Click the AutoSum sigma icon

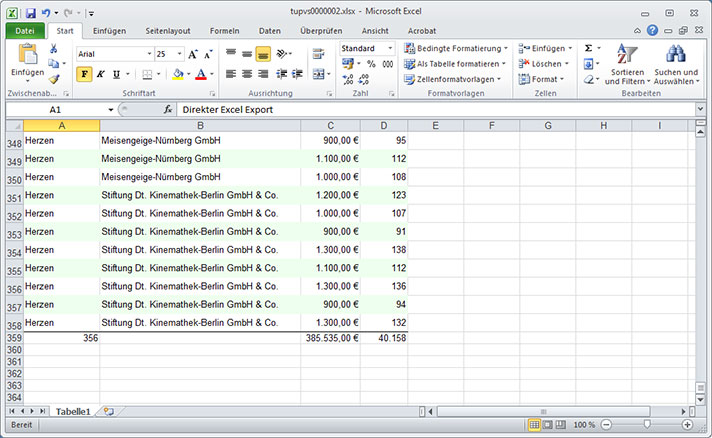pyautogui.click(x=588, y=48)
